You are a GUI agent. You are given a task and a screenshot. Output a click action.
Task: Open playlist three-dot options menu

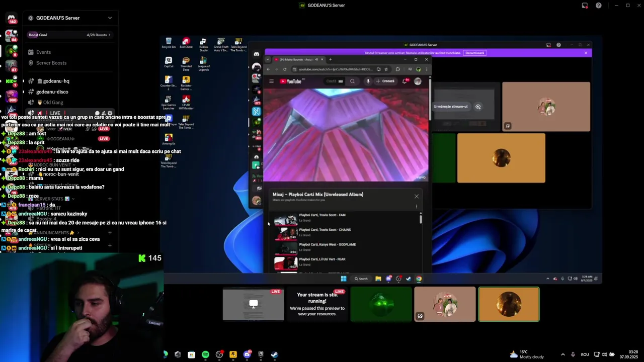(417, 207)
